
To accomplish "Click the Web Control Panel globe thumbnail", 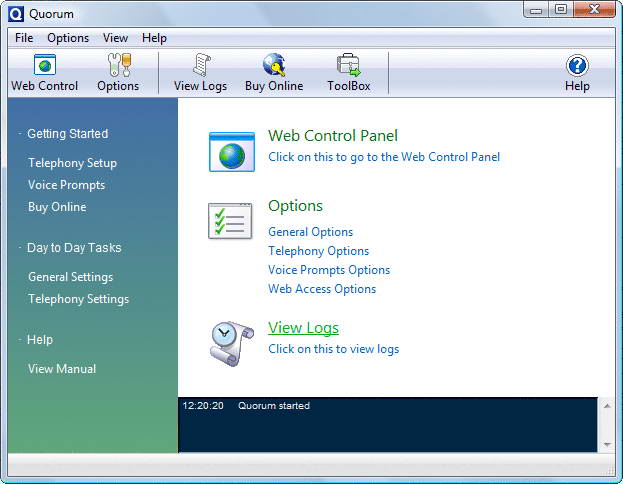I will [232, 152].
